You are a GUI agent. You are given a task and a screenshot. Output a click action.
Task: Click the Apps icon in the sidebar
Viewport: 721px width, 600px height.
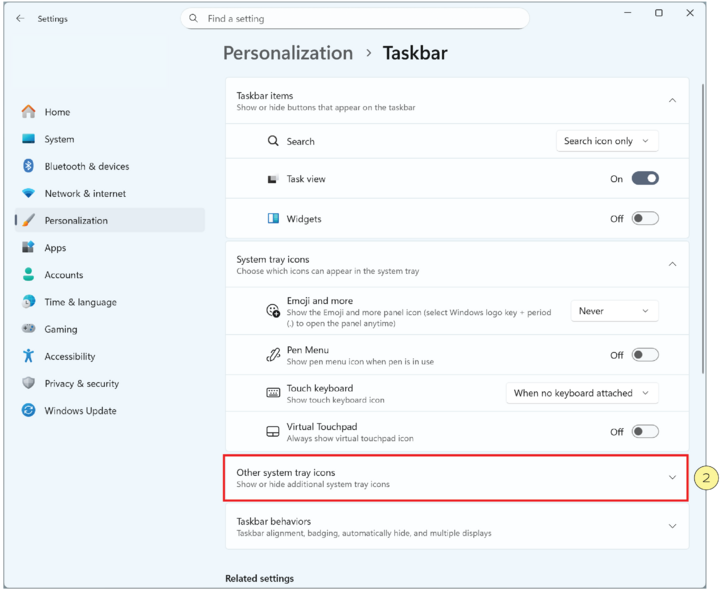(29, 247)
